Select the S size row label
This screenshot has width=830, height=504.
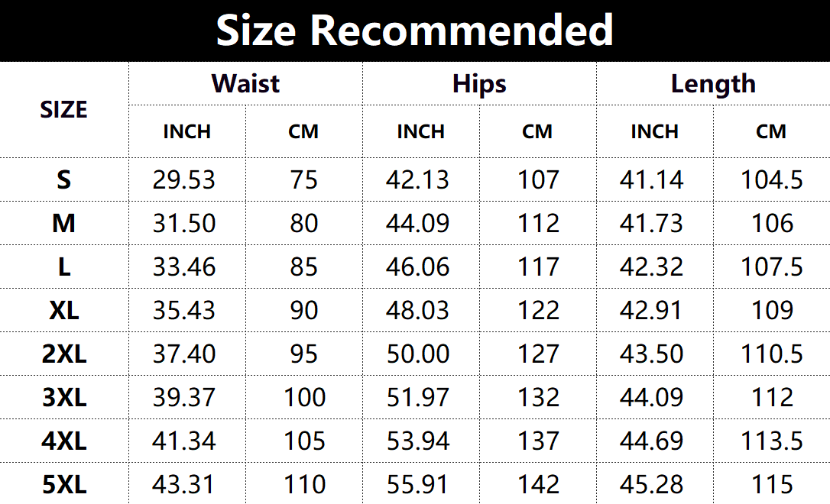(64, 180)
